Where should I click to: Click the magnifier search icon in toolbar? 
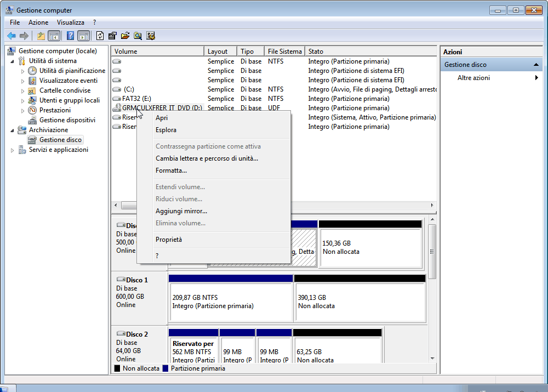pos(138,36)
